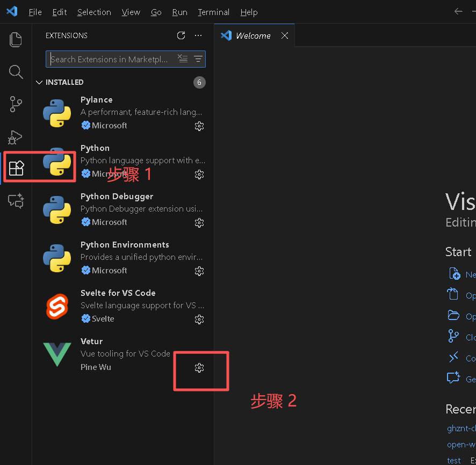Open the filter extensions dropdown
The image size is (476, 465).
tap(198, 59)
